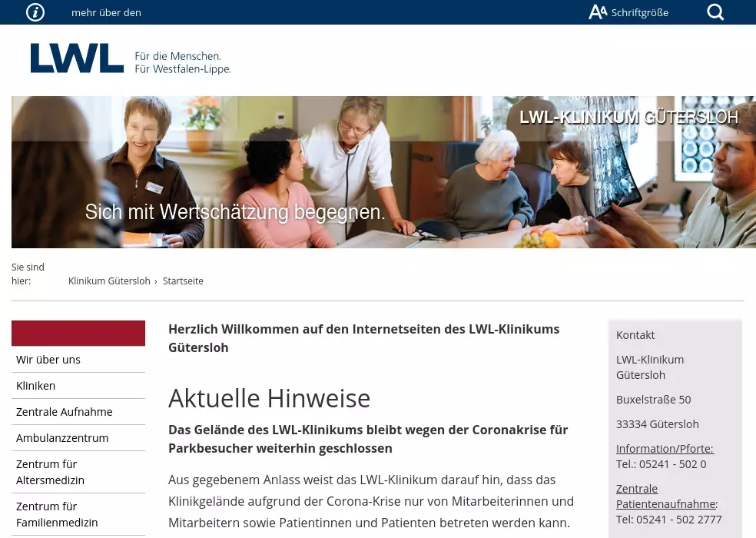Screen dimensions: 756x538
Task: Click the 'Aktuelle Hinweise' heading
Action: coord(269,399)
